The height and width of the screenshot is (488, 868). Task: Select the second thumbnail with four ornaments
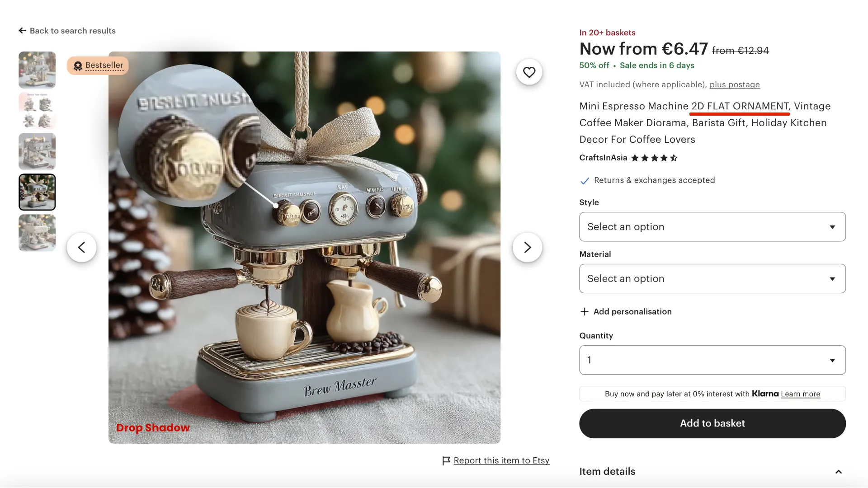[x=37, y=111]
